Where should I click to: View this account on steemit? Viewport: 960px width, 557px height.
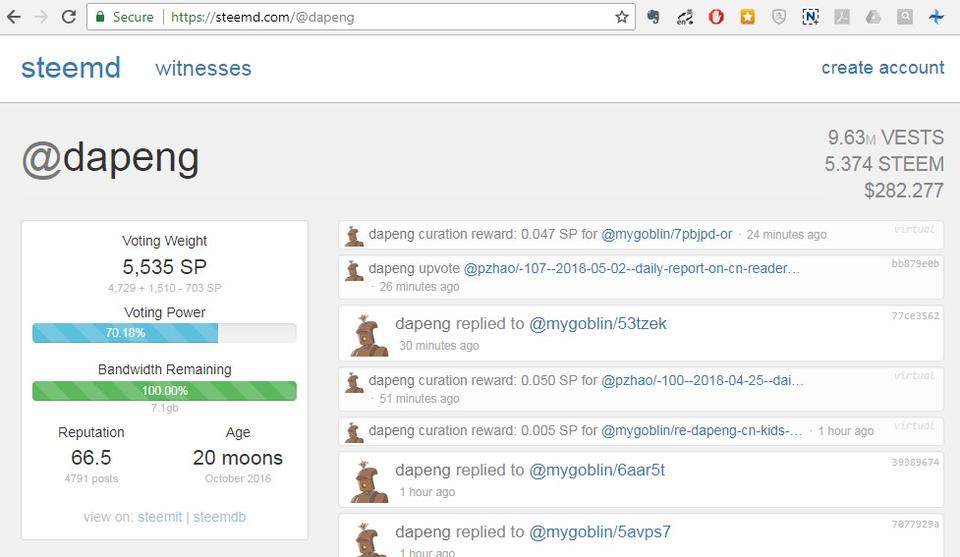coord(160,517)
